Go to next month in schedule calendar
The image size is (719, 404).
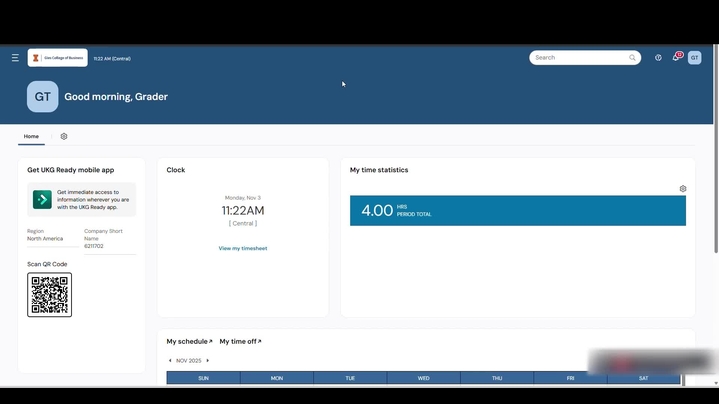click(208, 360)
